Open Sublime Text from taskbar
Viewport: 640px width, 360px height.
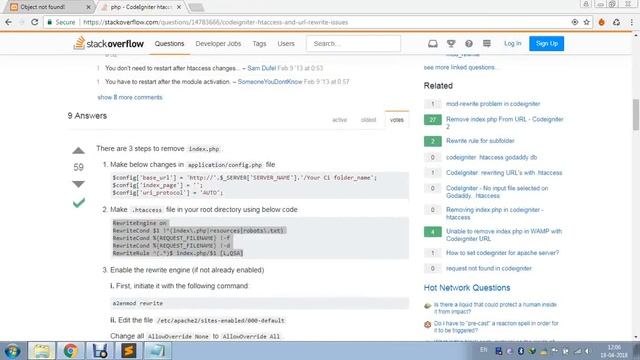(x=129, y=351)
